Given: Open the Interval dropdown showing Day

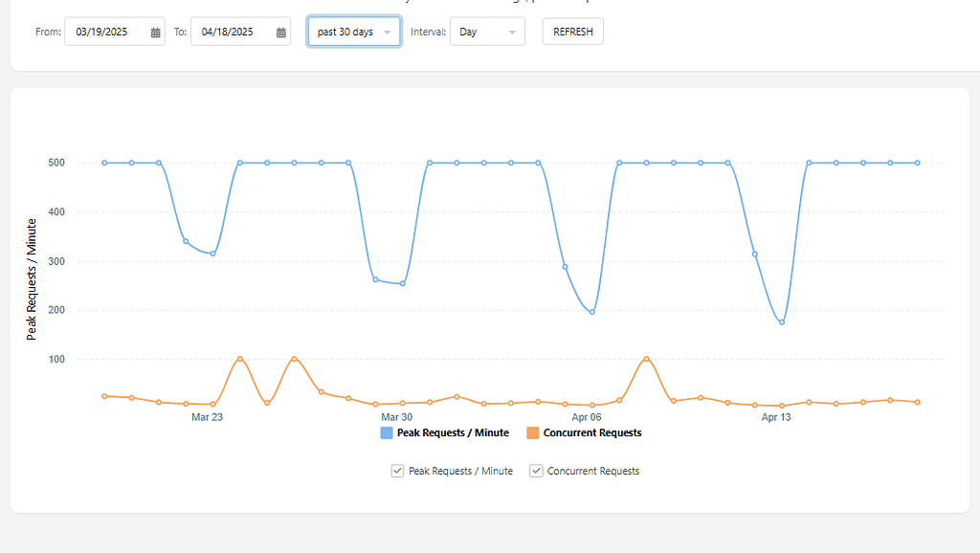Looking at the screenshot, I should pos(487,31).
